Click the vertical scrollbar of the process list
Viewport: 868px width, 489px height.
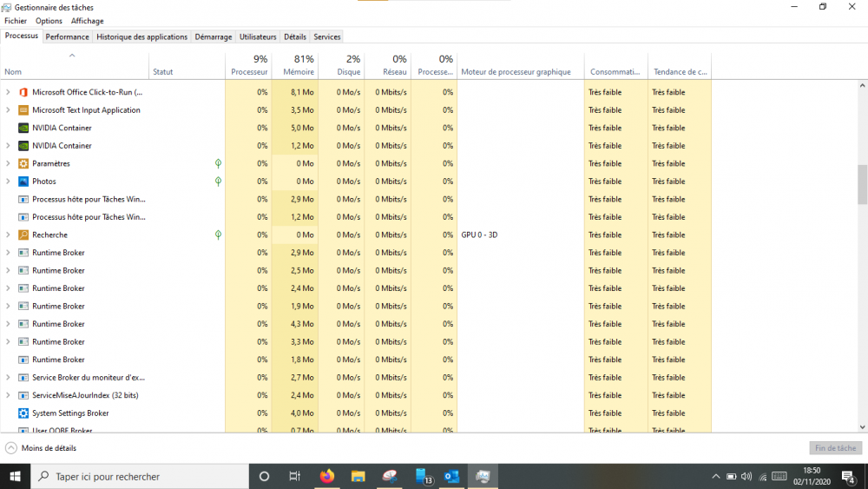click(862, 185)
